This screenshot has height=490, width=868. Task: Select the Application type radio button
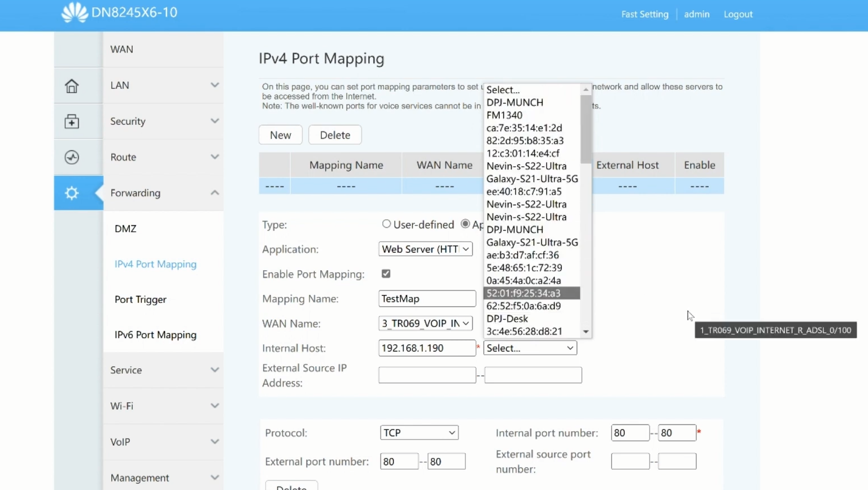point(465,224)
